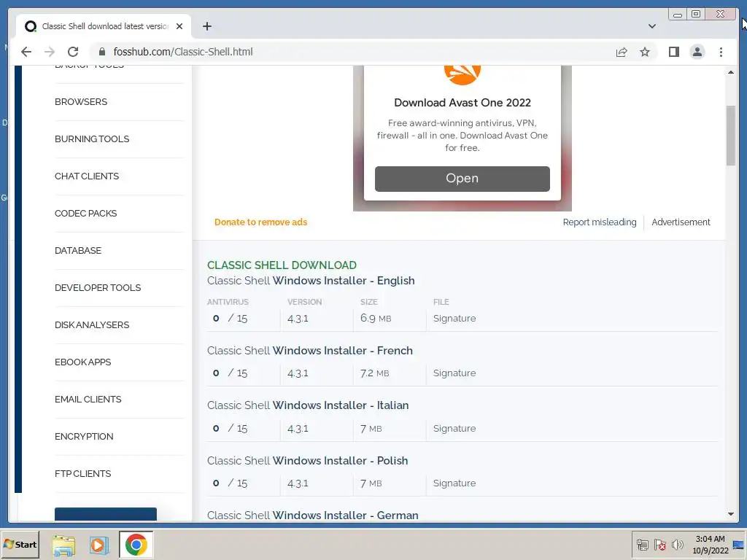Launch Windows Media Player from taskbar
This screenshot has height=560, width=747.
coord(99,545)
